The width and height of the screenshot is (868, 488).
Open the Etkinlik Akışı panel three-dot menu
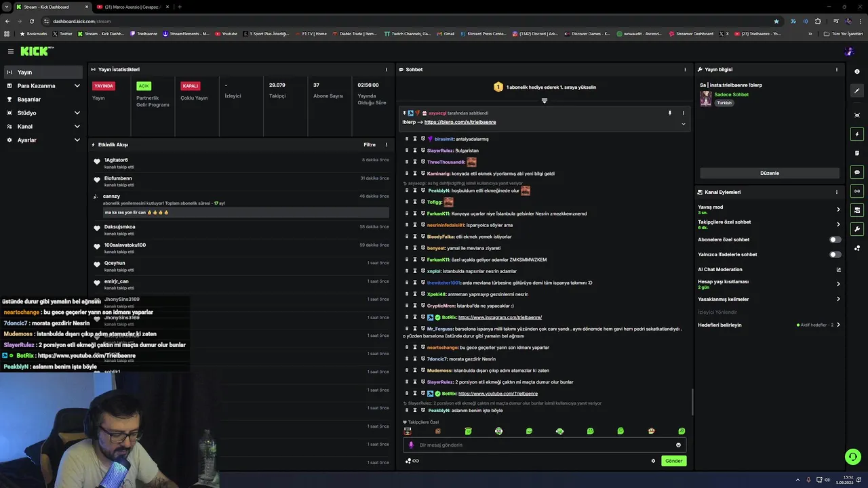[x=387, y=144]
